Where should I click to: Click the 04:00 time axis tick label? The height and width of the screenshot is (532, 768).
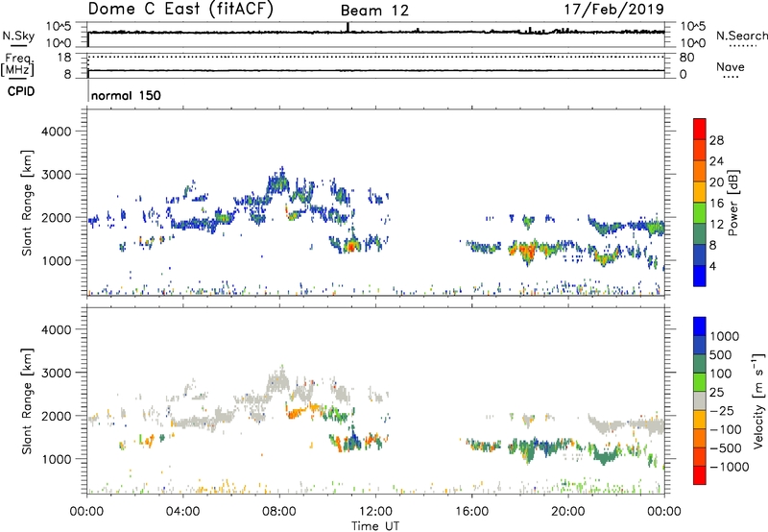pos(182,512)
